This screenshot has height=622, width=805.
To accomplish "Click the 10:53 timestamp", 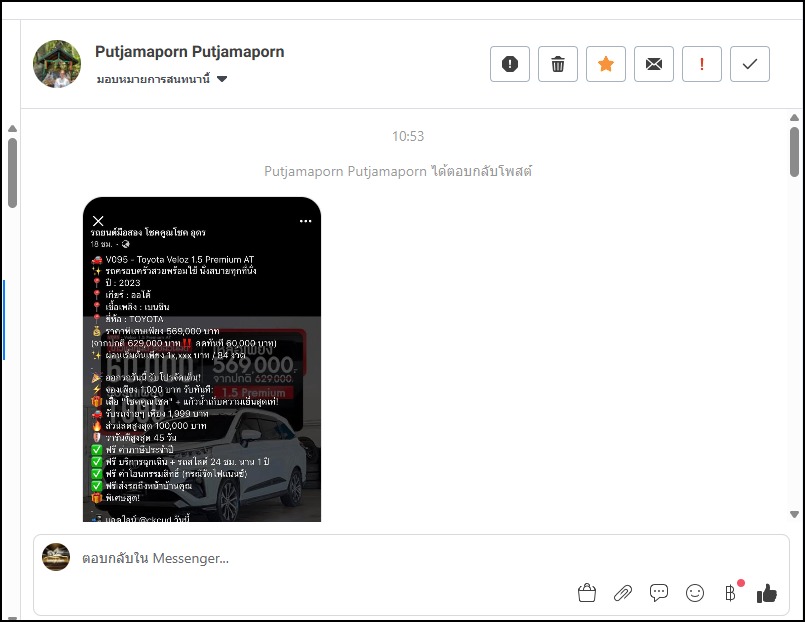I will coord(408,136).
